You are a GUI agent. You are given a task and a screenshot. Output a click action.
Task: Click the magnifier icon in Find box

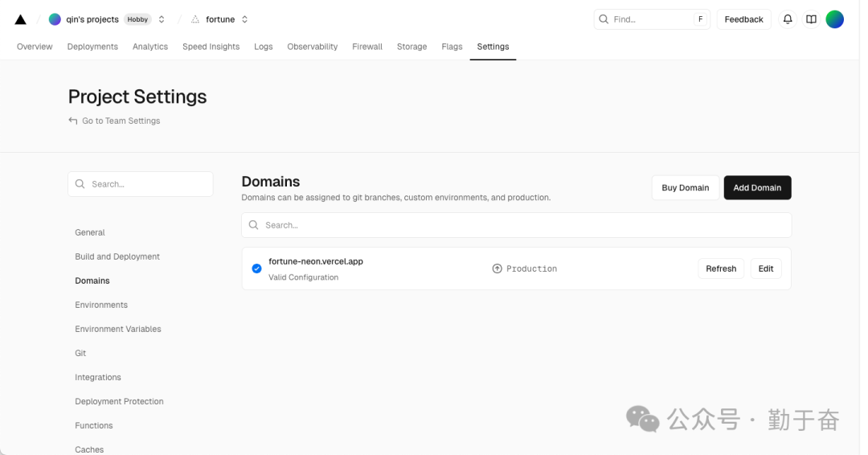[604, 19]
